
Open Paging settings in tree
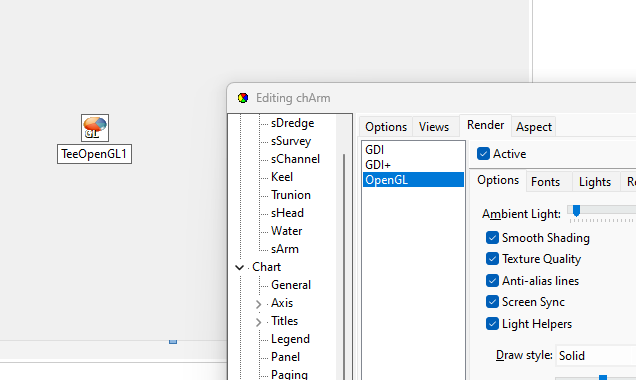(289, 374)
